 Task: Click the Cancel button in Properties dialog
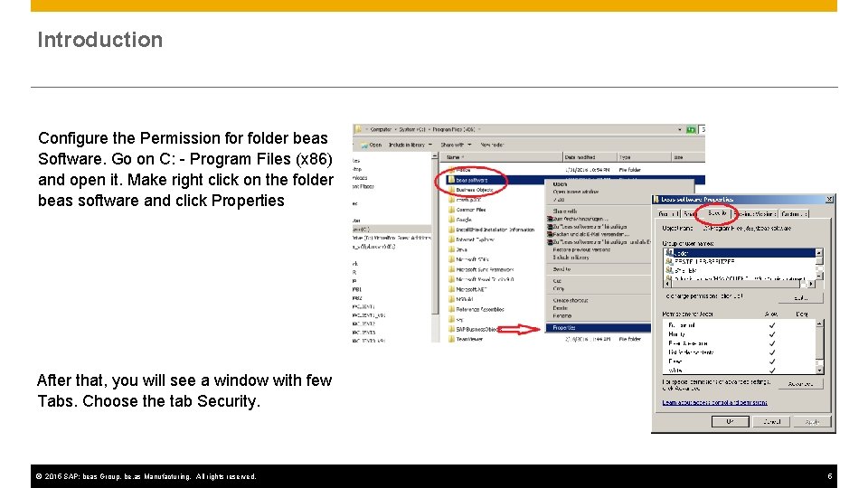pyautogui.click(x=771, y=422)
